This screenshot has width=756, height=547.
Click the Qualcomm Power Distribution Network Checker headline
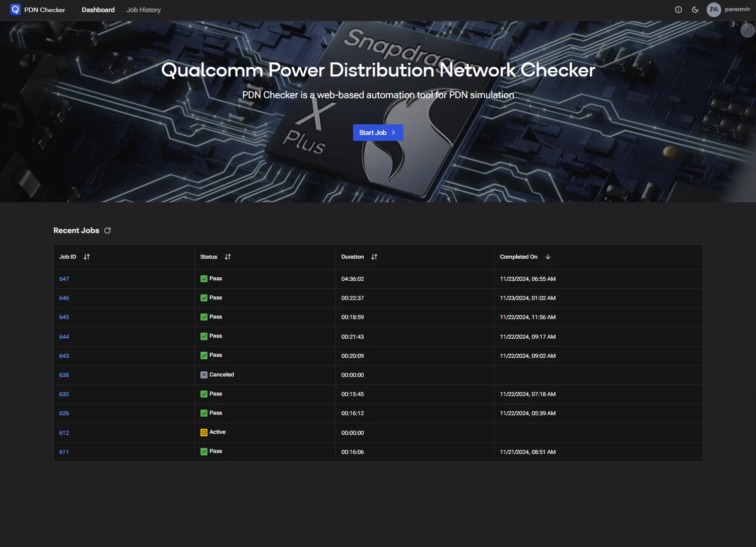[x=378, y=70]
